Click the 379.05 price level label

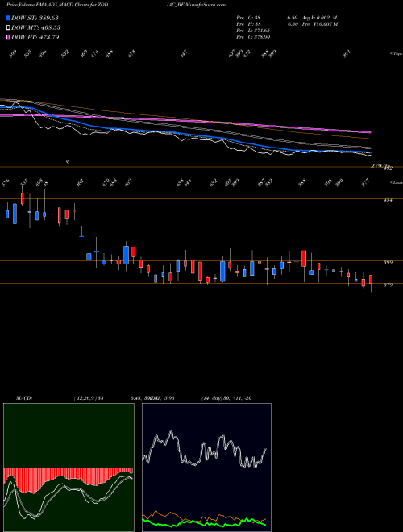click(380, 165)
